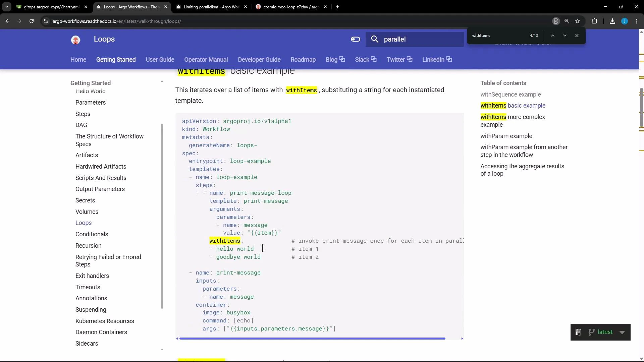644x362 pixels.
Task: Click the browser back arrow
Action: pyautogui.click(x=7, y=21)
